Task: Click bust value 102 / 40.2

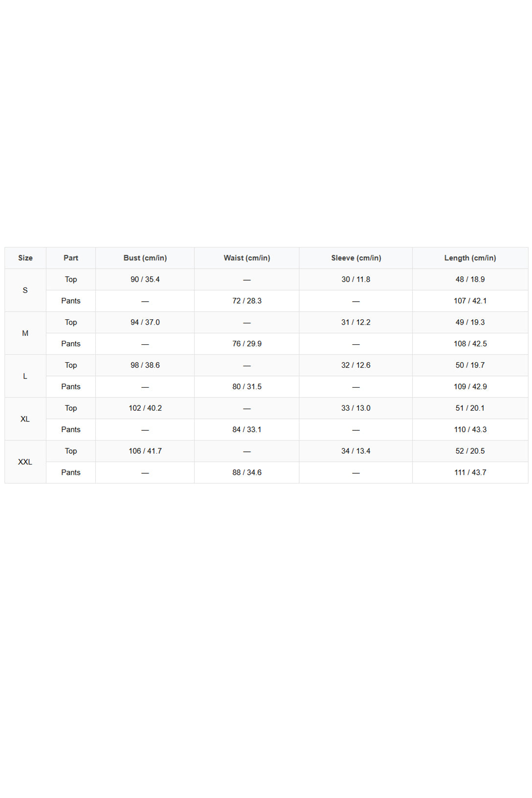Action: click(145, 408)
